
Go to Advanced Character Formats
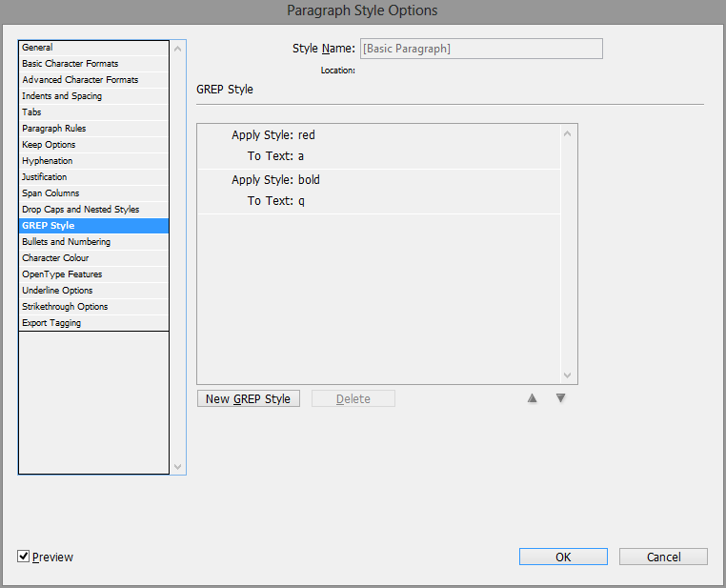tap(93, 80)
